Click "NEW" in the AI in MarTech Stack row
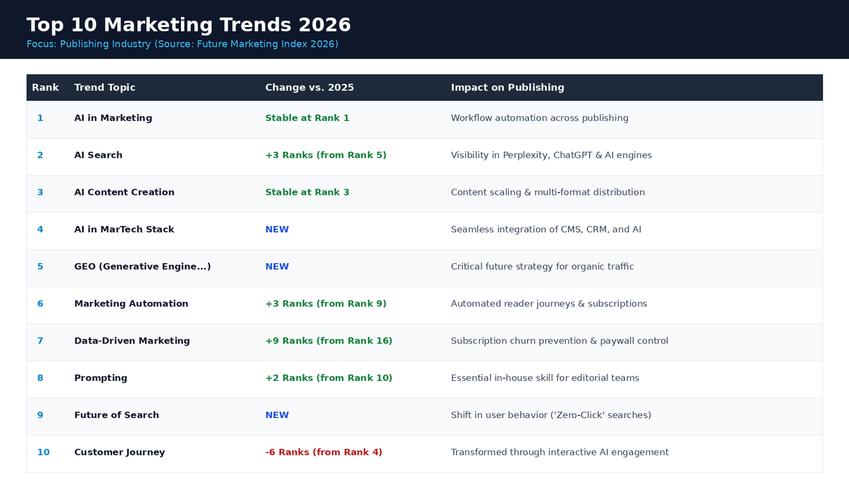This screenshot has width=849, height=504. (x=277, y=229)
